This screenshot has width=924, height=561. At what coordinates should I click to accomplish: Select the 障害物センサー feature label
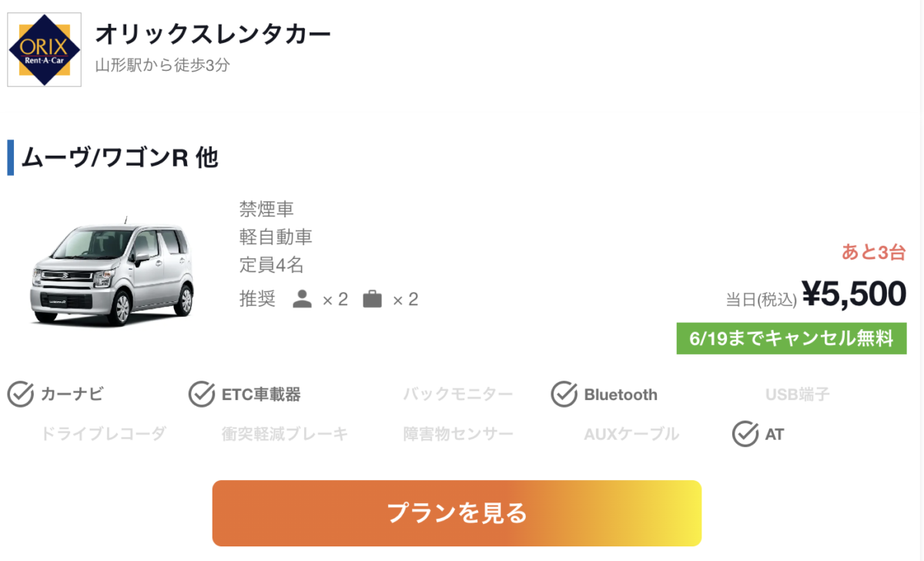click(457, 434)
